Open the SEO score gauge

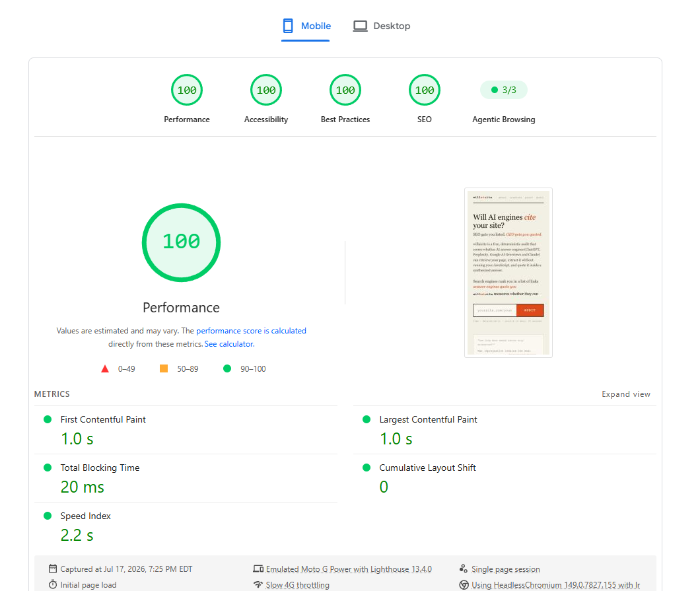coord(425,90)
